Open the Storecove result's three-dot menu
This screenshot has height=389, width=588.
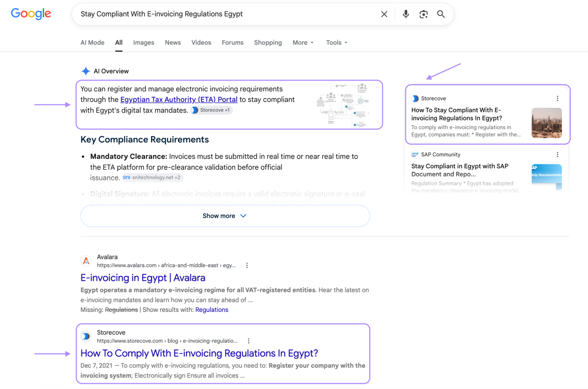click(249, 341)
